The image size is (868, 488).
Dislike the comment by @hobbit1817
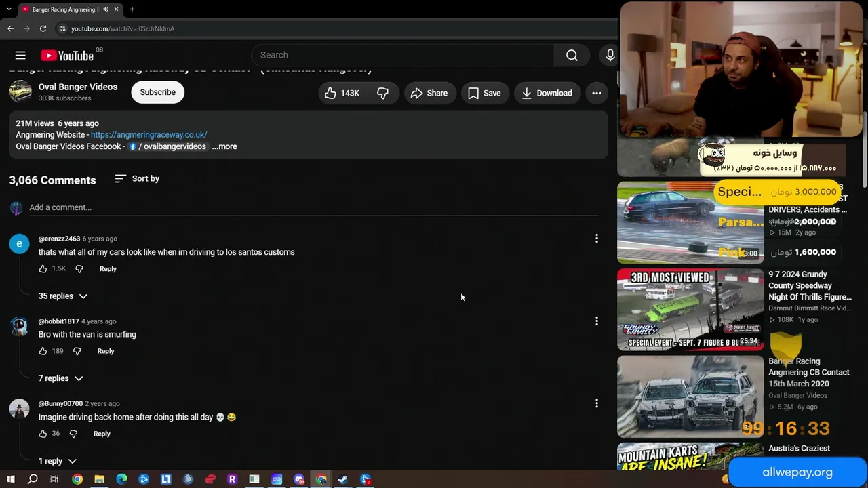point(77,351)
